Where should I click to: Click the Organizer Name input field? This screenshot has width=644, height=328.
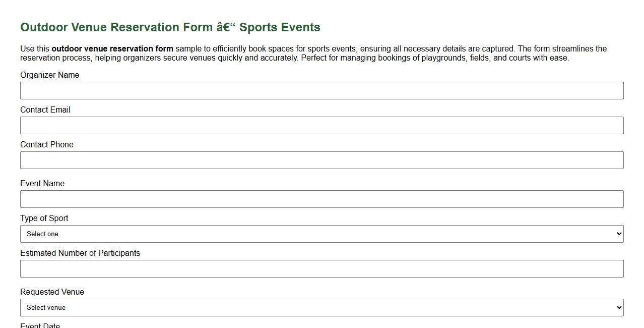321,90
